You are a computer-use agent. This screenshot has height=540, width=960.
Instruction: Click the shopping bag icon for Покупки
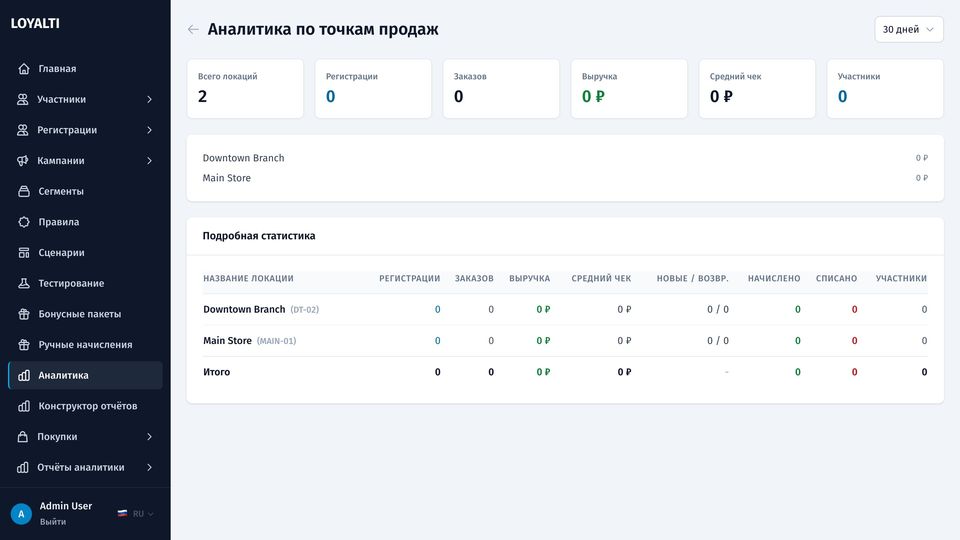[23, 437]
